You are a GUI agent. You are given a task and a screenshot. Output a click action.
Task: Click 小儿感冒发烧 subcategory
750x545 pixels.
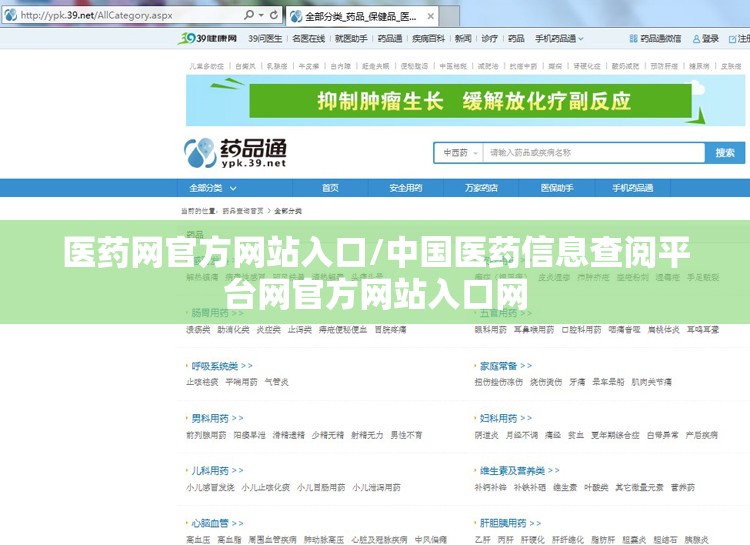(210, 488)
